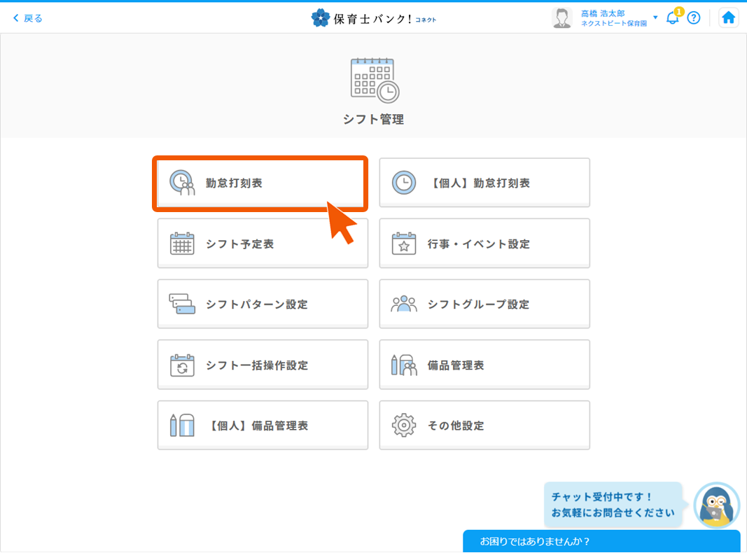Viewport: 747px width, 560px height.
Task: Click the help question mark icon
Action: coord(694,18)
